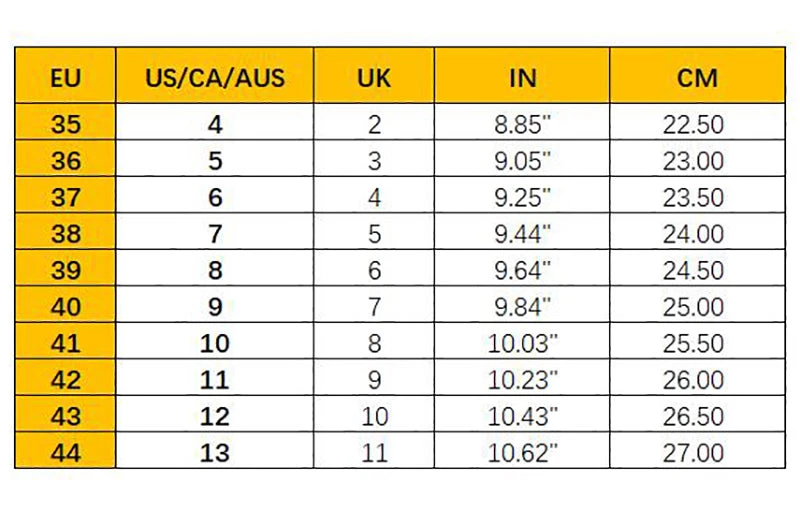800x511 pixels.
Task: Click US/CA/AUS size 13 cell
Action: coord(215,452)
